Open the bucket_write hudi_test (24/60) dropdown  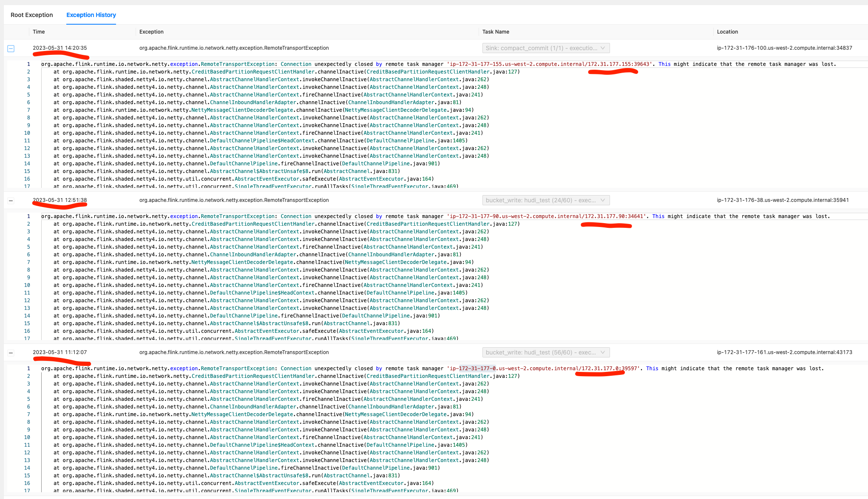point(541,200)
